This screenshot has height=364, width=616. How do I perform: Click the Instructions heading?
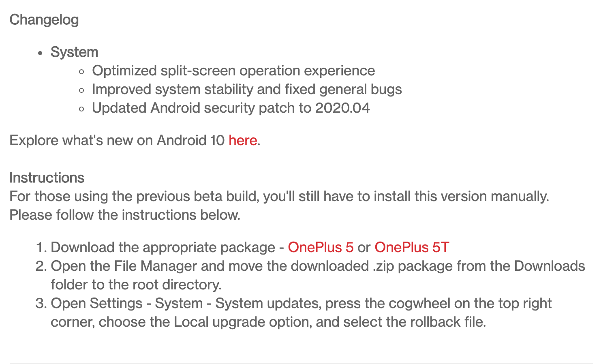point(47,178)
